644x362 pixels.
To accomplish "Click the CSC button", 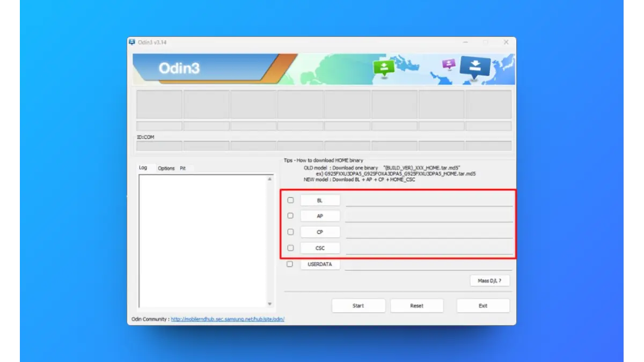I will (320, 248).
